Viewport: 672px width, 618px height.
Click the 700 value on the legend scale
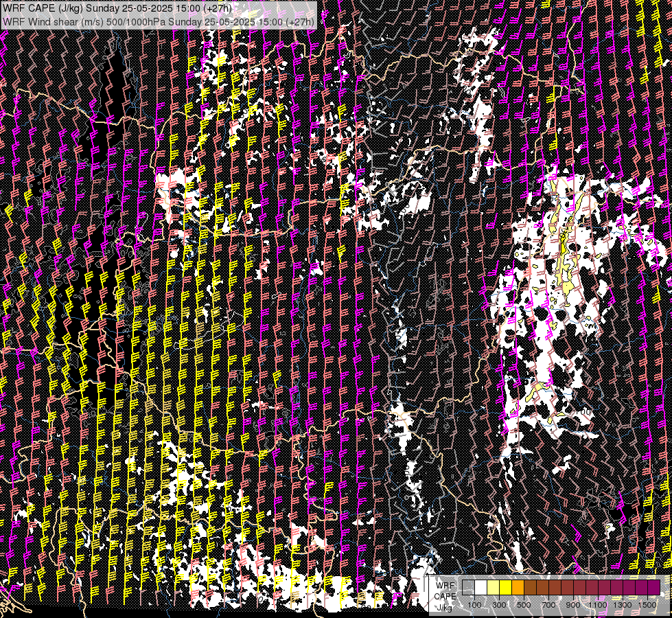point(548,605)
